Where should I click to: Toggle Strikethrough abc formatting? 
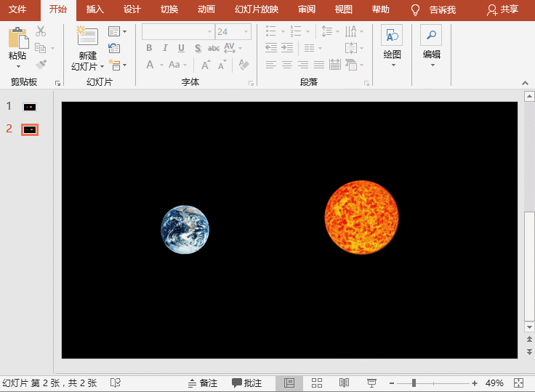click(214, 48)
